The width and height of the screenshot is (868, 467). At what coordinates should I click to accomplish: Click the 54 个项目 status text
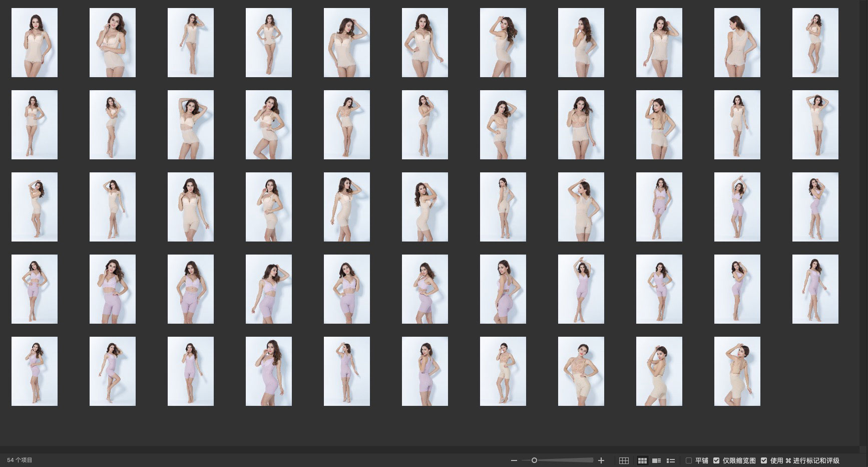(x=20, y=460)
